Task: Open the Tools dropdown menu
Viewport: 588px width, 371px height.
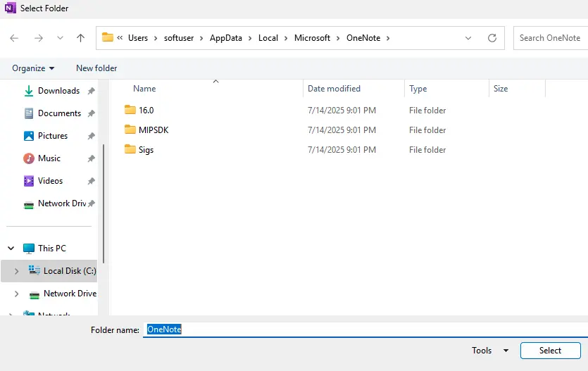Action: click(x=490, y=351)
